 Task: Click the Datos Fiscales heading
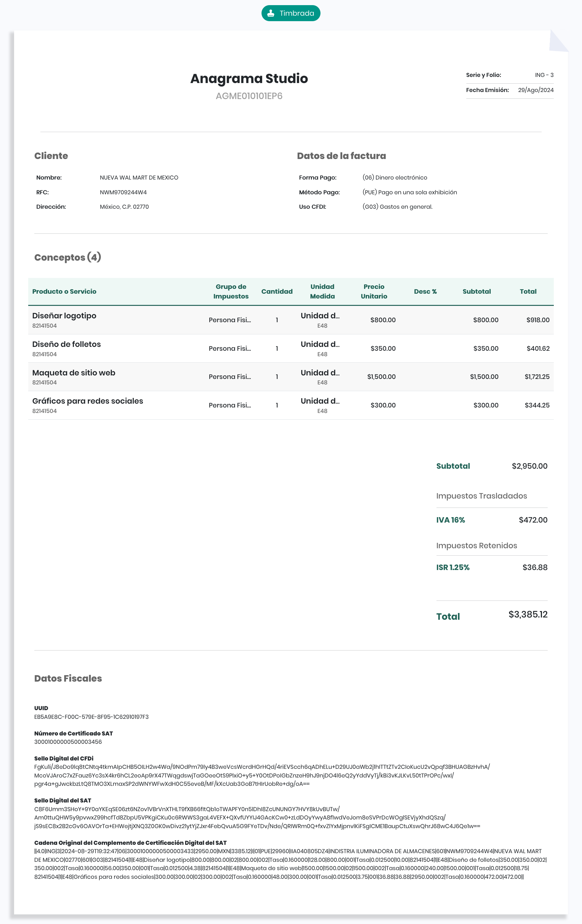pos(68,678)
